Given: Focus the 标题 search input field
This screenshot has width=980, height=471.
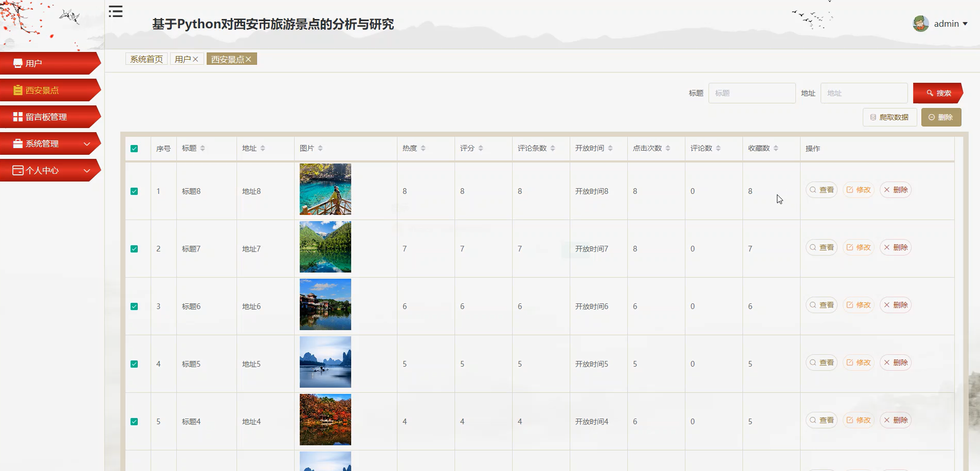Looking at the screenshot, I should (752, 93).
